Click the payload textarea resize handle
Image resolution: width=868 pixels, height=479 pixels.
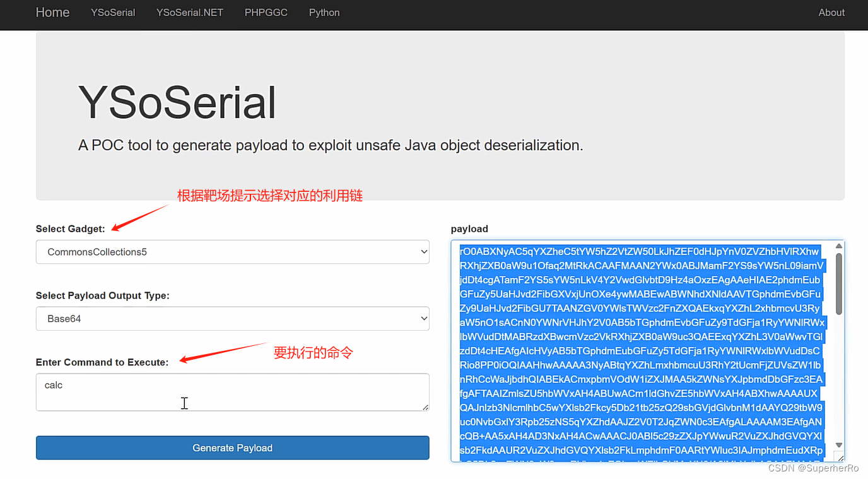tap(840, 457)
